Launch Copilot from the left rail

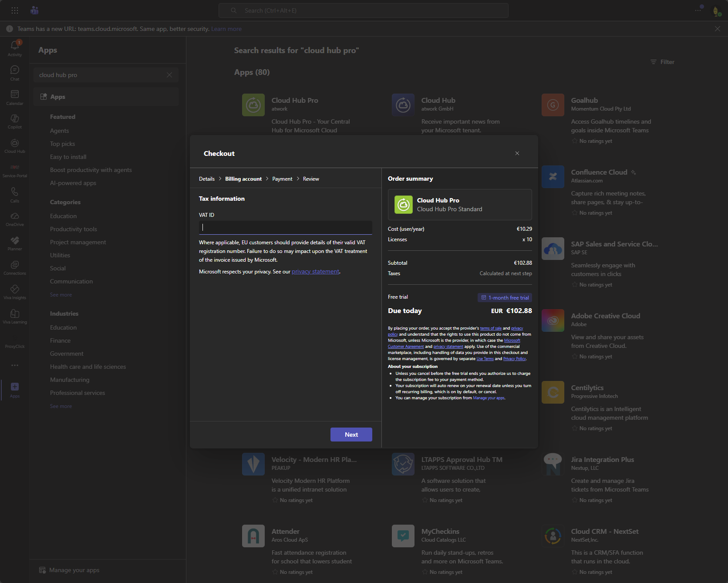tap(15, 121)
